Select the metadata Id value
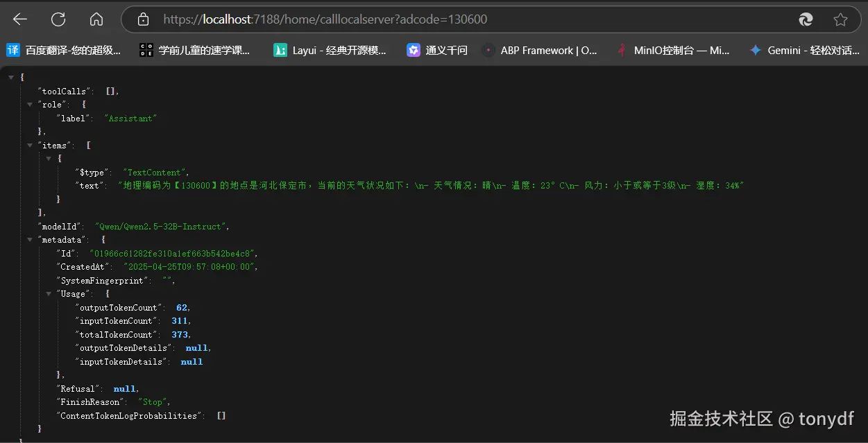This screenshot has height=443, width=868. pyautogui.click(x=173, y=254)
